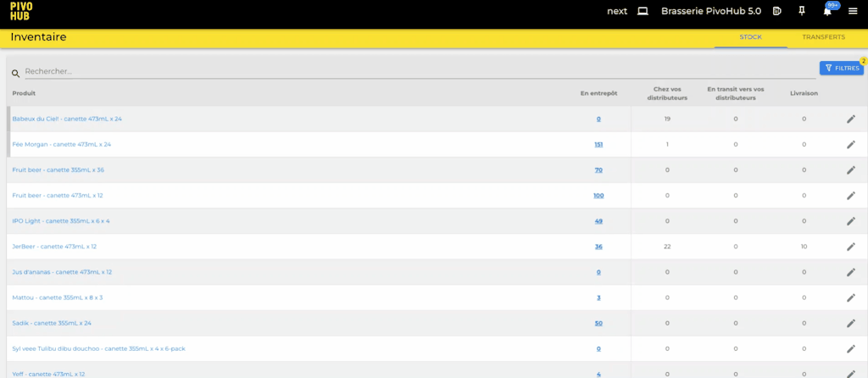
Task: Edit stock for Mattou row
Action: [851, 297]
